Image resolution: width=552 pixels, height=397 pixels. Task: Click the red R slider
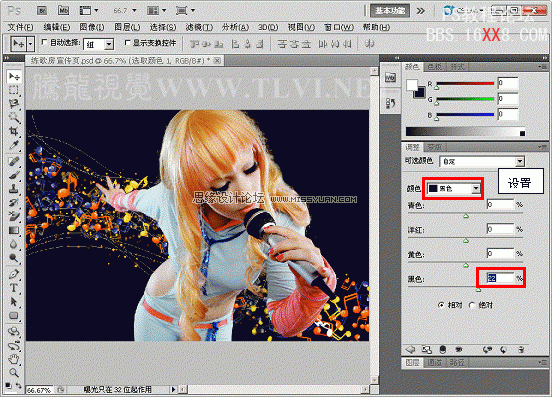pyautogui.click(x=465, y=84)
